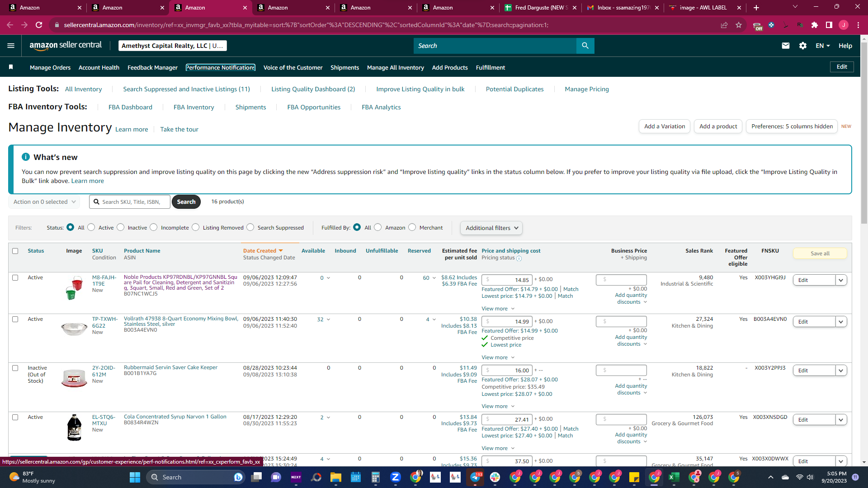This screenshot has width=868, height=488.
Task: Open the FBA Dashboard link
Action: 130,108
